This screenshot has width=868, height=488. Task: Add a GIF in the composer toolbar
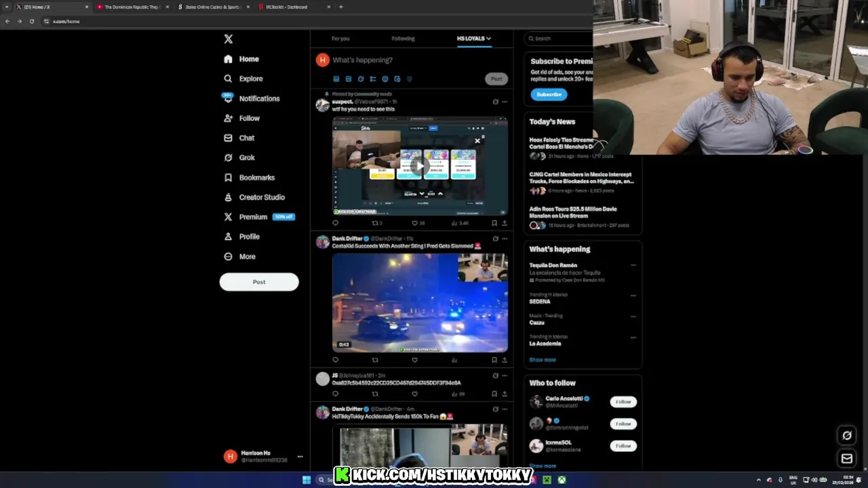349,79
